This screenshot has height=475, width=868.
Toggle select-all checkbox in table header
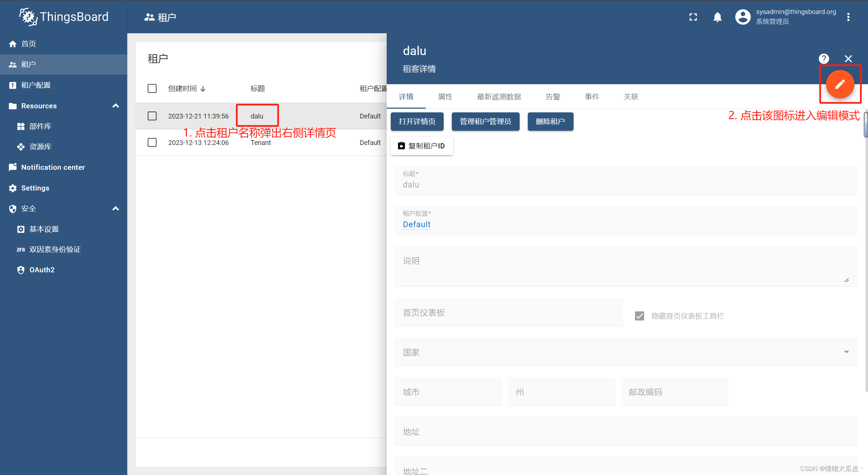(x=152, y=89)
